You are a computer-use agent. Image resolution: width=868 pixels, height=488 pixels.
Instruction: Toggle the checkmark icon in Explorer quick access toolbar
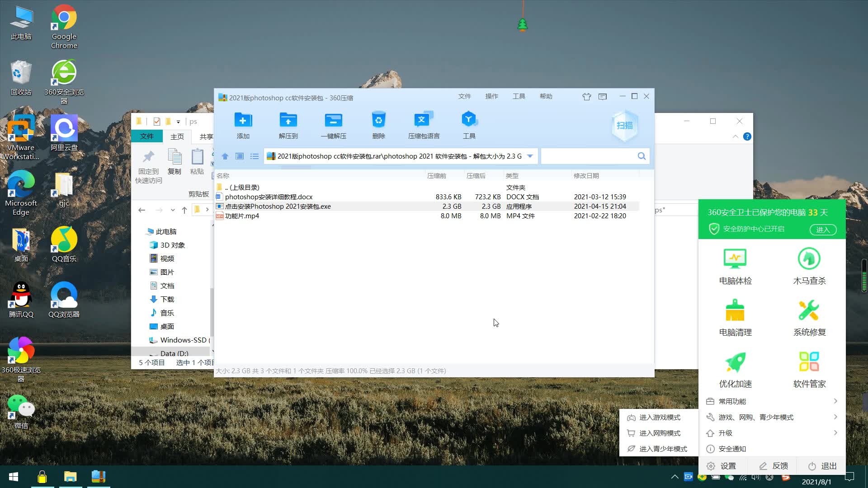pyautogui.click(x=156, y=122)
